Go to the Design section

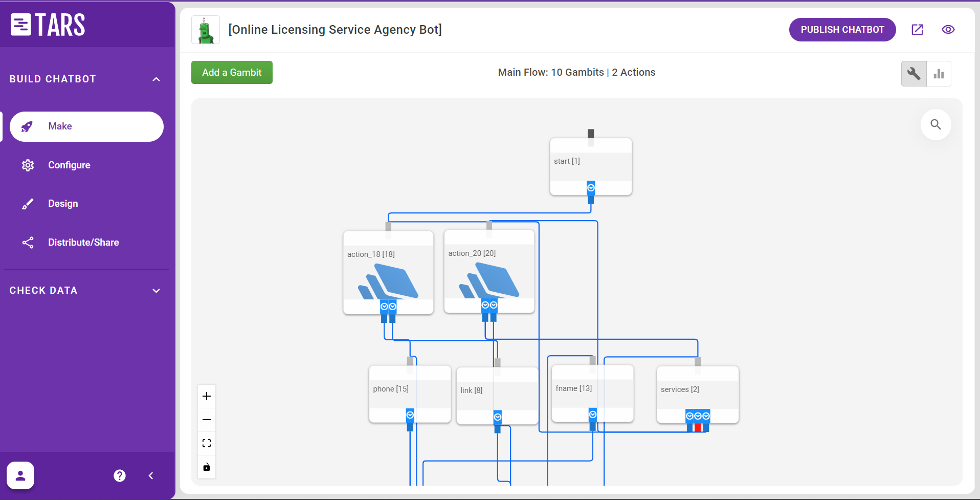(63, 204)
